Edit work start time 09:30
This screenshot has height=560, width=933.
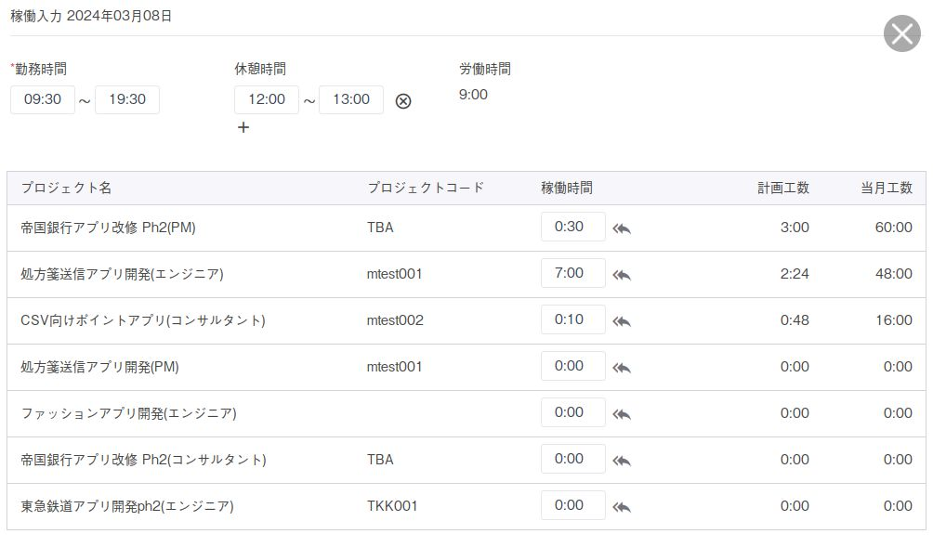(x=43, y=99)
